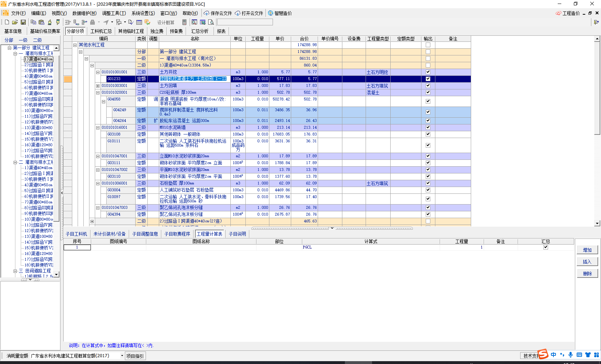This screenshot has width=601, height=364.
Task: Toggle output checkbox for C20砼底板 row
Action: pos(428,92)
